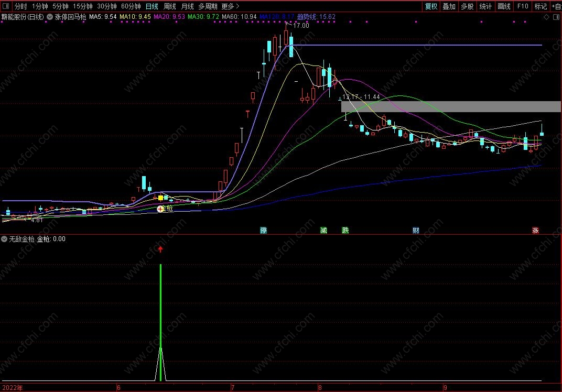Click the 趋势线: 15.62 value
This screenshot has width=562, height=392.
pos(316,17)
